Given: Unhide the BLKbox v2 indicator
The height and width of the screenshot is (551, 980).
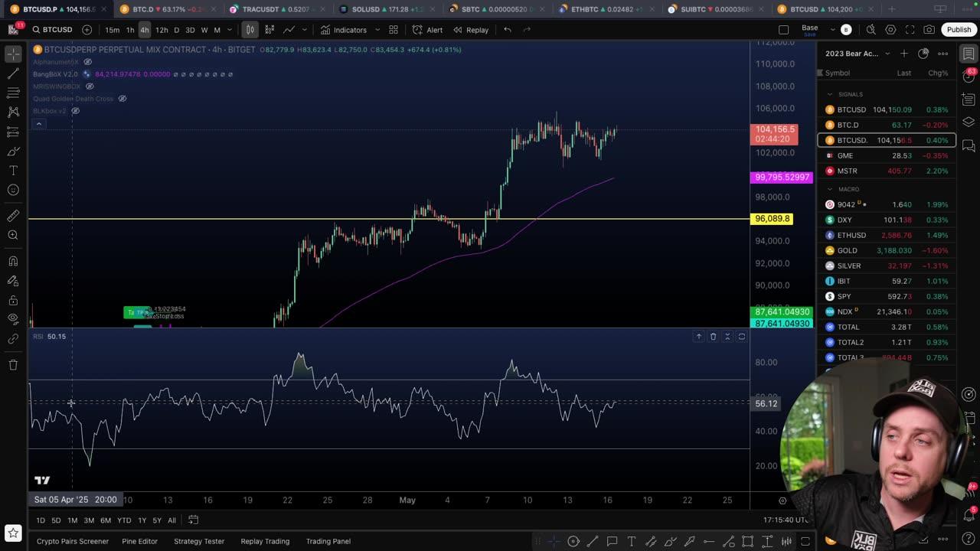Looking at the screenshot, I should point(75,111).
